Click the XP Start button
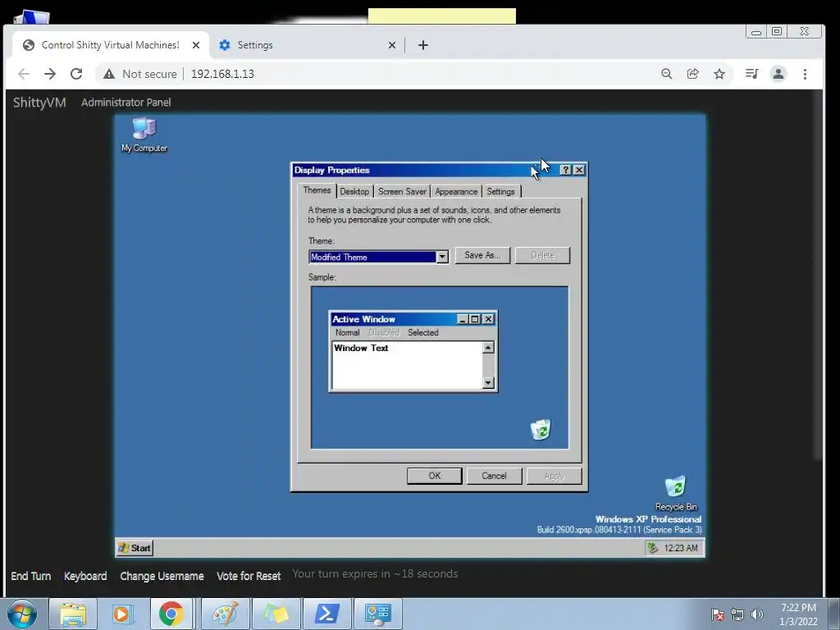840x630 pixels. [135, 547]
